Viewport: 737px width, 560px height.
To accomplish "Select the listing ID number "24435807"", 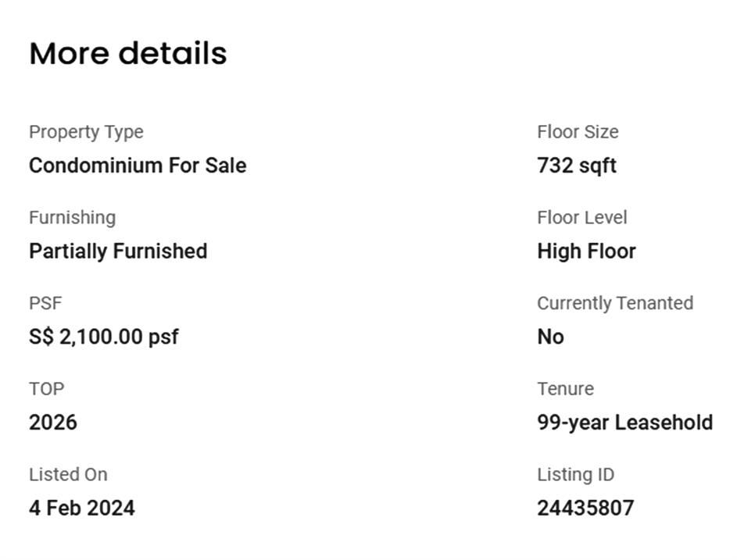I will 585,508.
